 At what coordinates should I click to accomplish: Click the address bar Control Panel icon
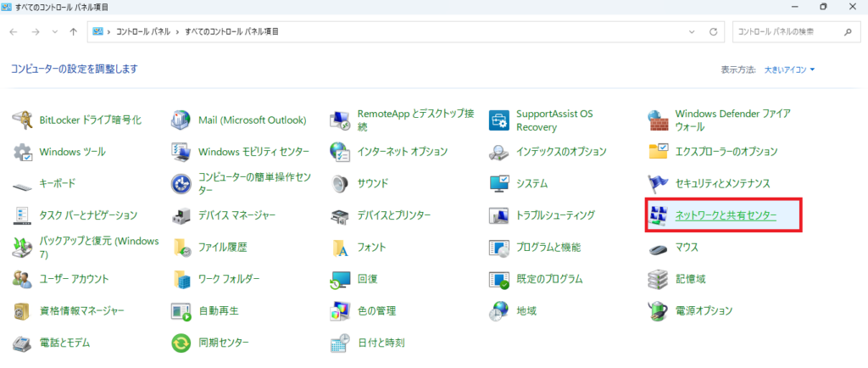(x=98, y=31)
